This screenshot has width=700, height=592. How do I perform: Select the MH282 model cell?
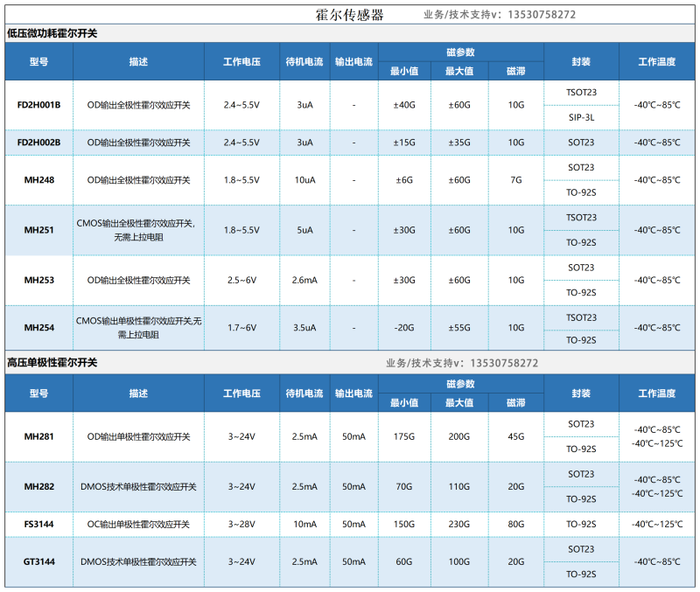(x=39, y=486)
